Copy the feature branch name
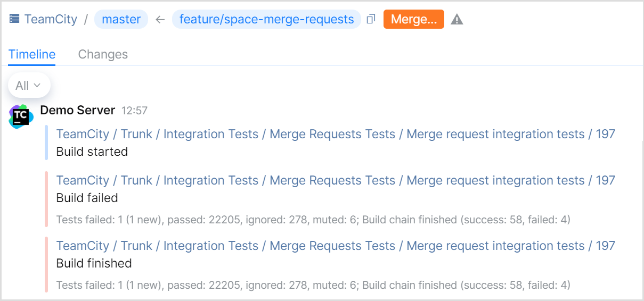The width and height of the screenshot is (644, 301). tap(371, 20)
